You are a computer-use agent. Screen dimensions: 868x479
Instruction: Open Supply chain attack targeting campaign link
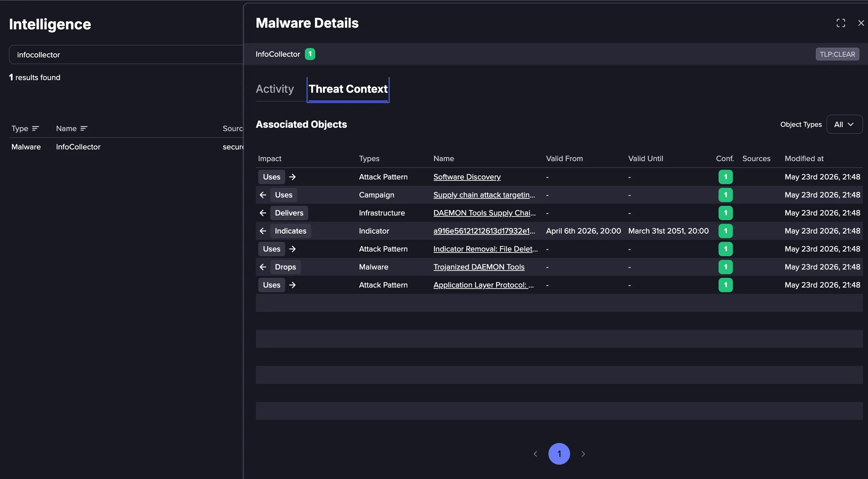click(484, 195)
